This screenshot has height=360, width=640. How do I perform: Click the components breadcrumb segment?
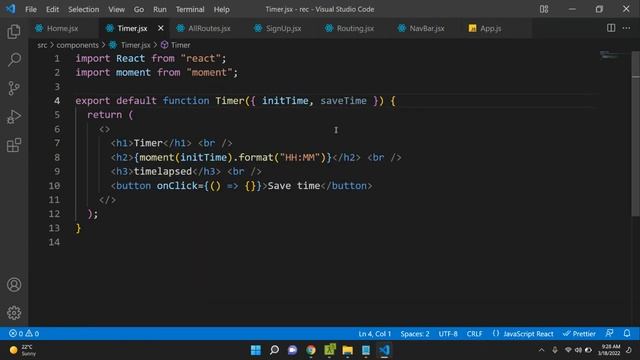pos(78,45)
